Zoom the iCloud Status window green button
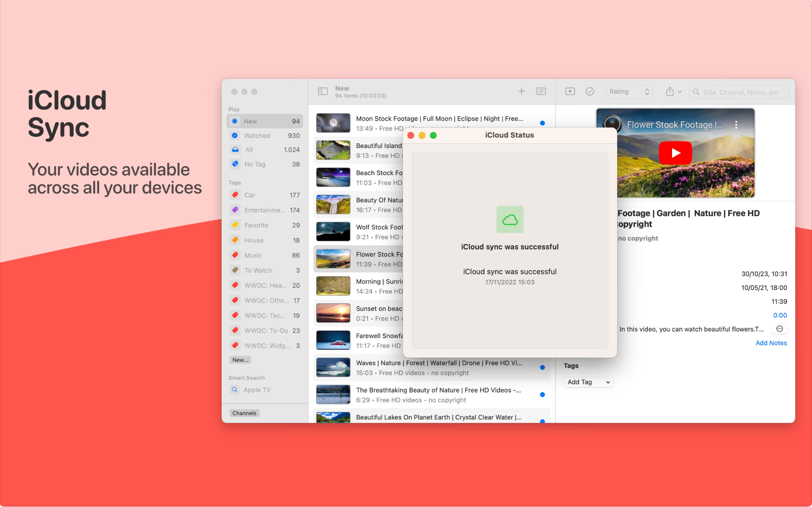This screenshot has width=812, height=507. click(433, 135)
